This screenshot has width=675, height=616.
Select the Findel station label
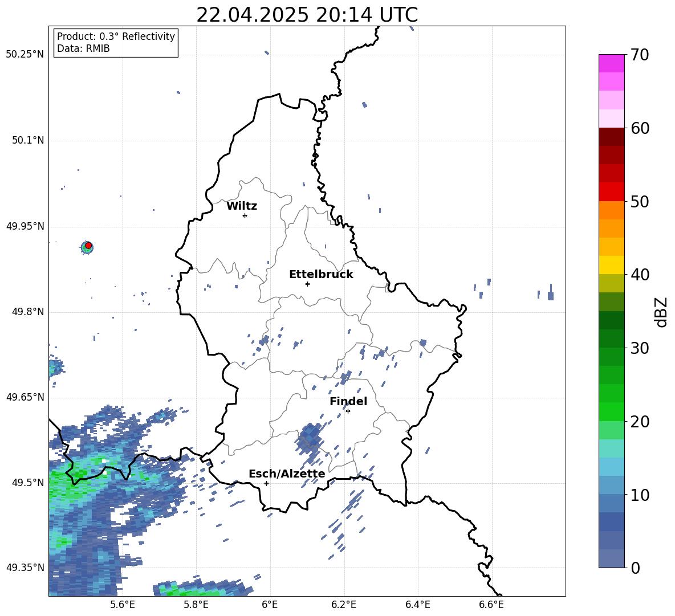[348, 401]
